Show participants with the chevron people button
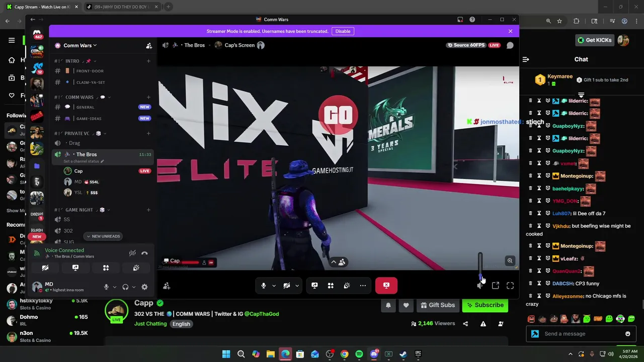 (x=338, y=262)
